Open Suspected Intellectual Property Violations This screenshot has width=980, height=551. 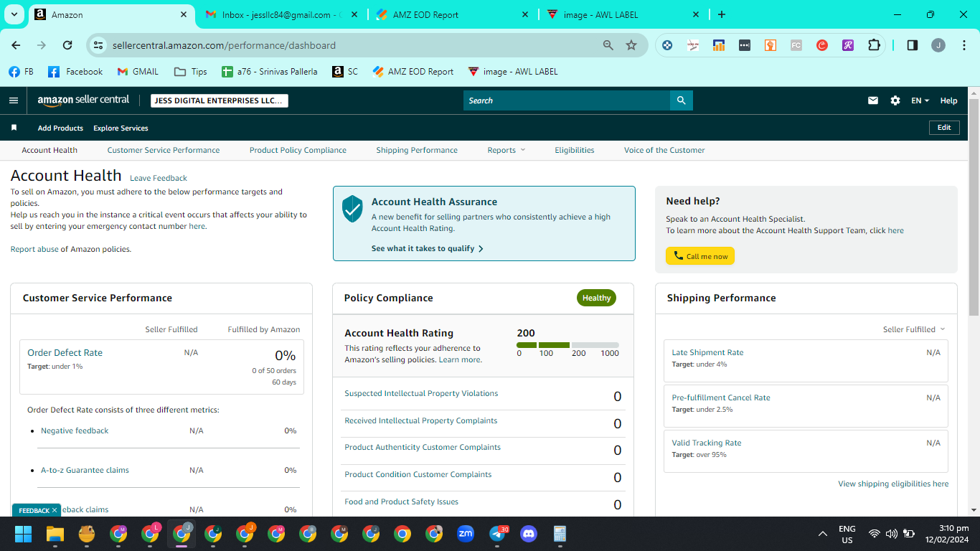pyautogui.click(x=421, y=393)
